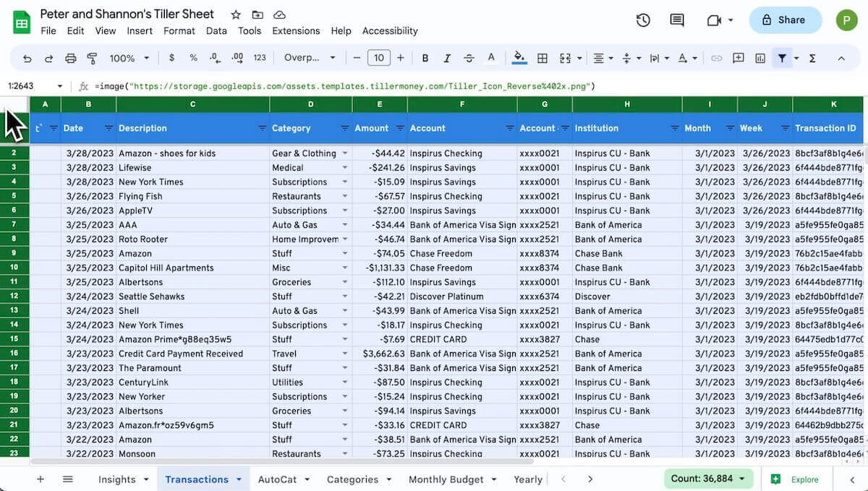Print the spreadsheet
The height and width of the screenshot is (491, 868).
pos(70,58)
